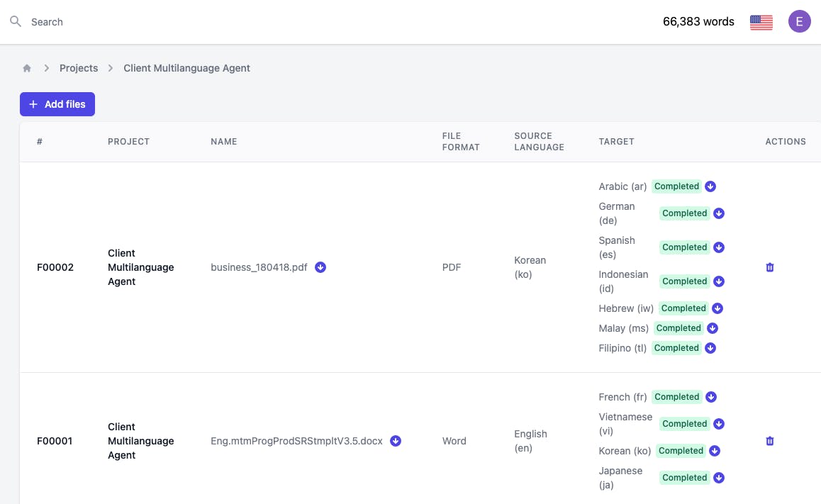Delete file F00002 with trash icon

770,267
